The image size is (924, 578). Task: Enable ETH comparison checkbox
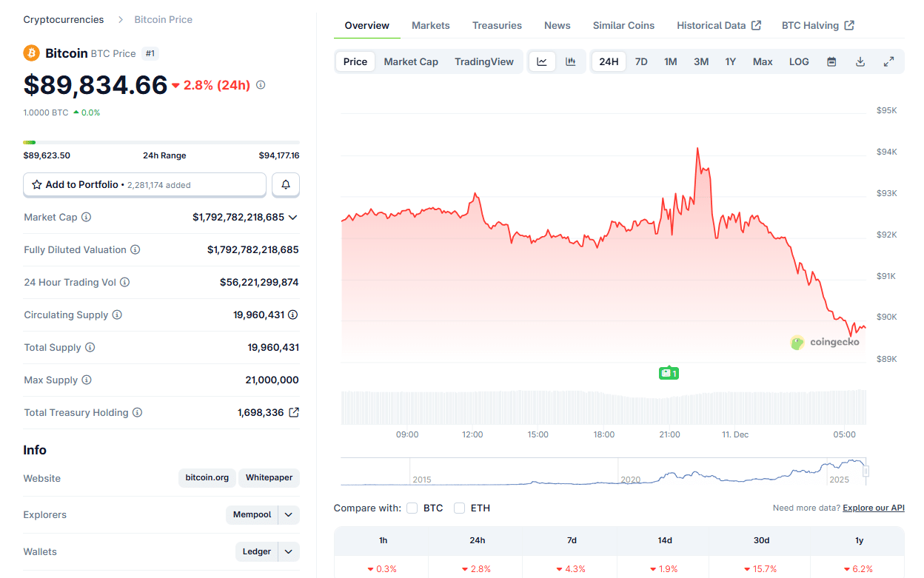(460, 508)
